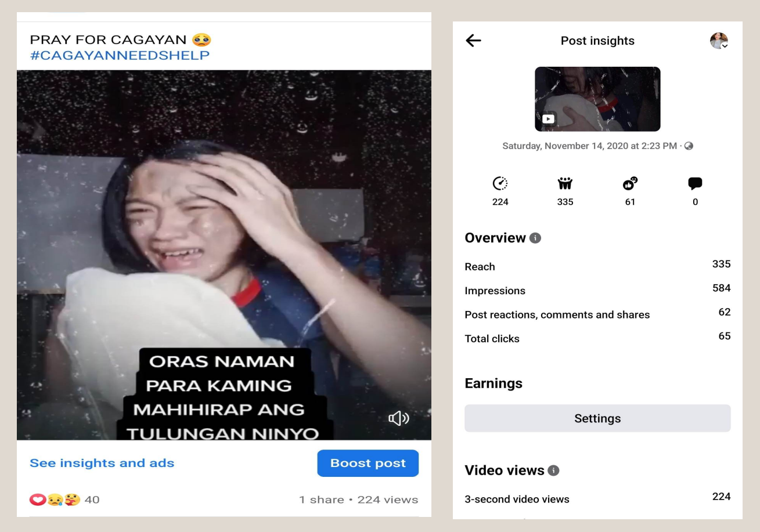Play the crying girl video post

[x=224, y=255]
